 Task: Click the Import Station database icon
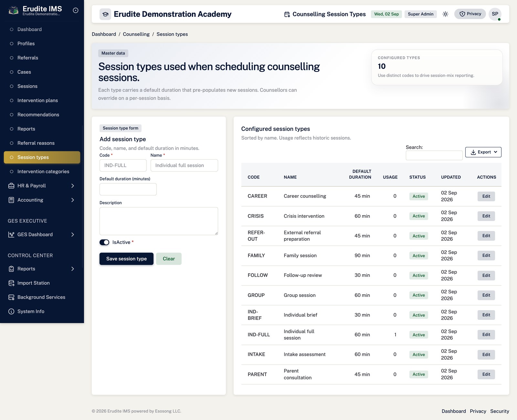point(11,283)
